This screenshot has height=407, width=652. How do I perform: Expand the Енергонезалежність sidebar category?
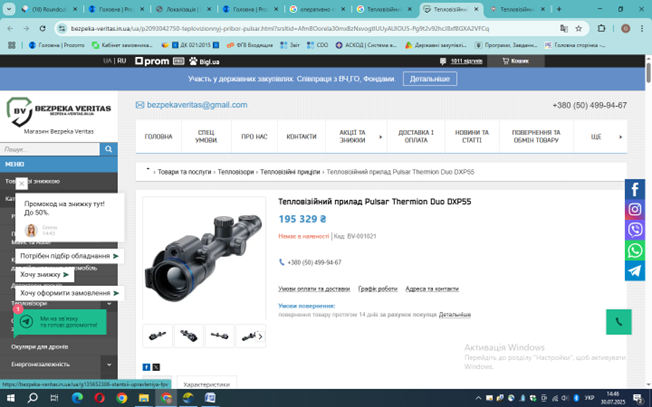[109, 365]
